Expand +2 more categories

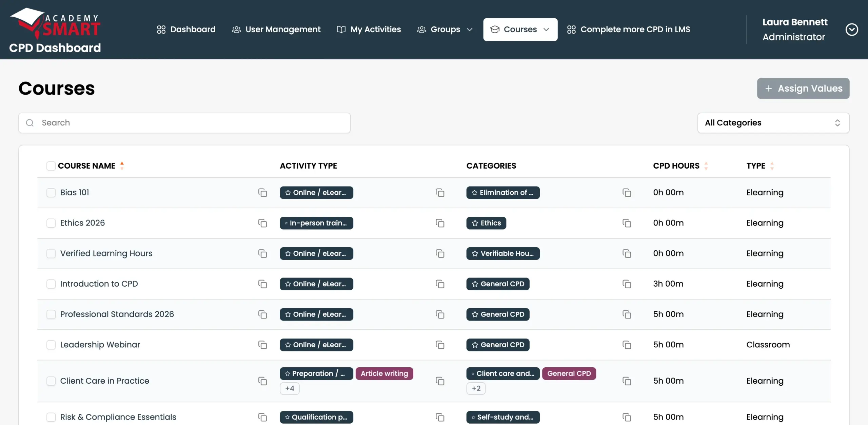(x=476, y=388)
